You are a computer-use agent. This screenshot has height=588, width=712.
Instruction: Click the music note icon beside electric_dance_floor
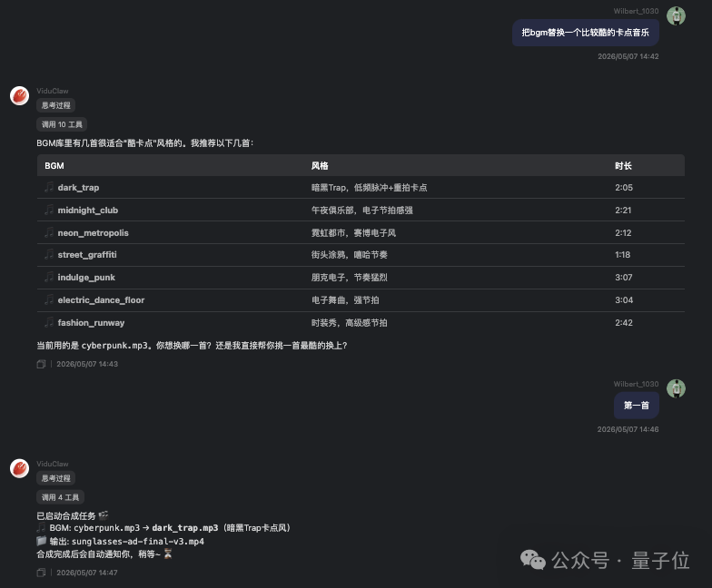(x=49, y=299)
